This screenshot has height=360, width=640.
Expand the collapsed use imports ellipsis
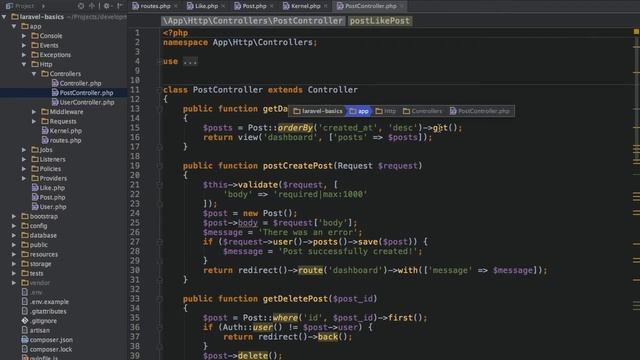coord(190,62)
